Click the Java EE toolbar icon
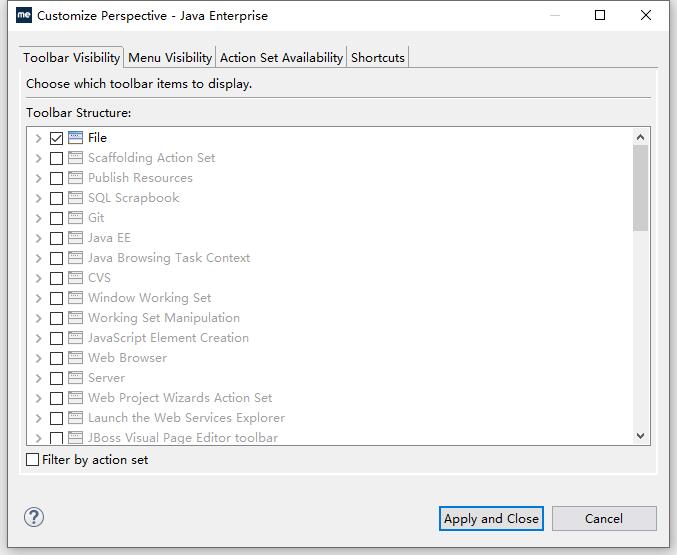The height and width of the screenshot is (555, 677). pyautogui.click(x=75, y=238)
